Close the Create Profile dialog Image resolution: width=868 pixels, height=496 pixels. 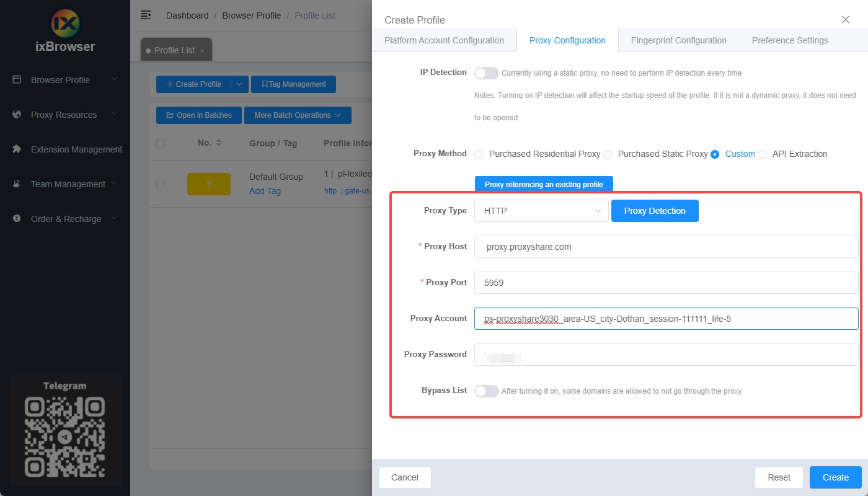pyautogui.click(x=846, y=20)
